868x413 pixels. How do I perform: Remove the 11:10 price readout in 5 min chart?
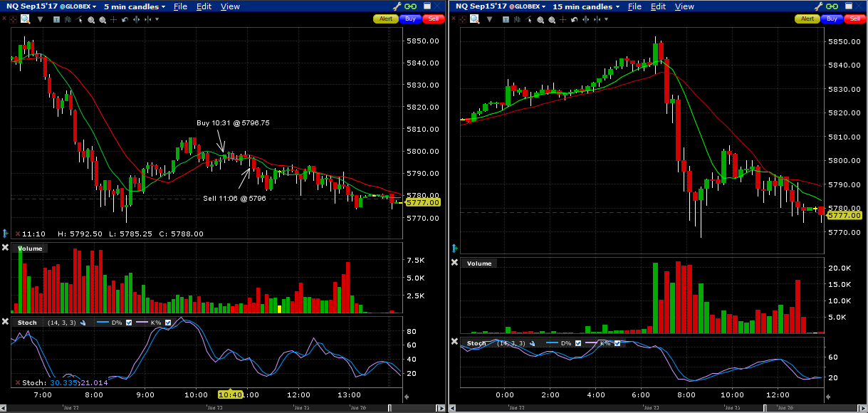[x=16, y=234]
